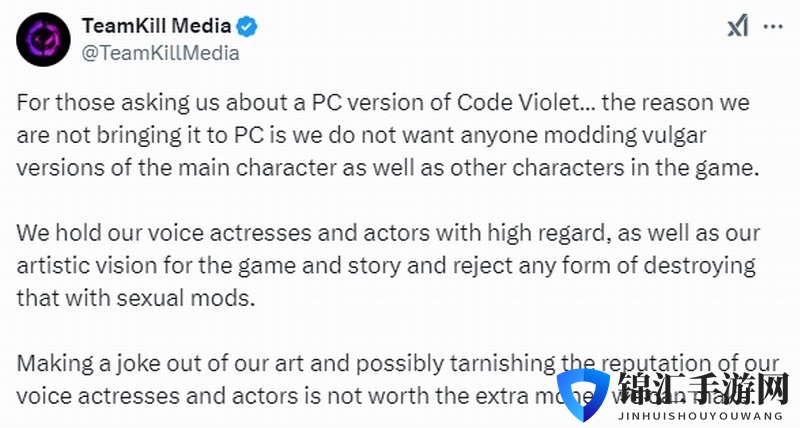Click the Grok icon on the tweet
The width and height of the screenshot is (800, 428).
(738, 26)
